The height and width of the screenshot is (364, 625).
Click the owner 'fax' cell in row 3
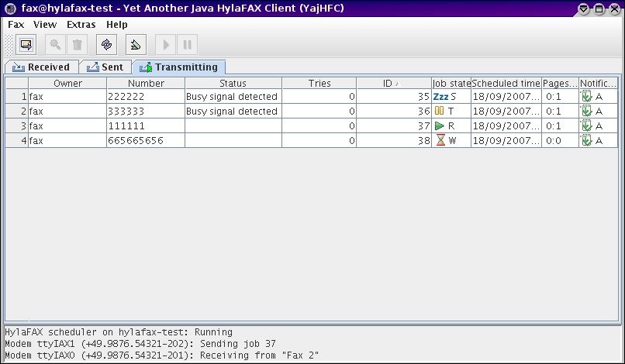click(x=67, y=125)
